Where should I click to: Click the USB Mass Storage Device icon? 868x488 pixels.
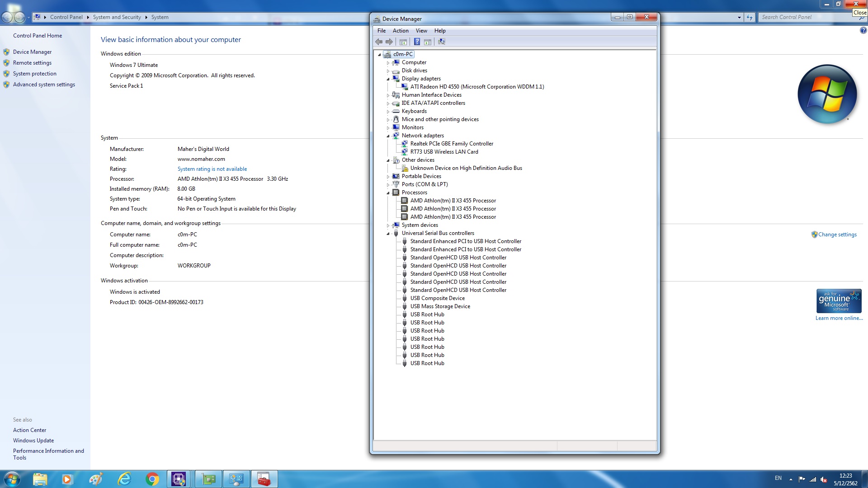[x=405, y=306]
